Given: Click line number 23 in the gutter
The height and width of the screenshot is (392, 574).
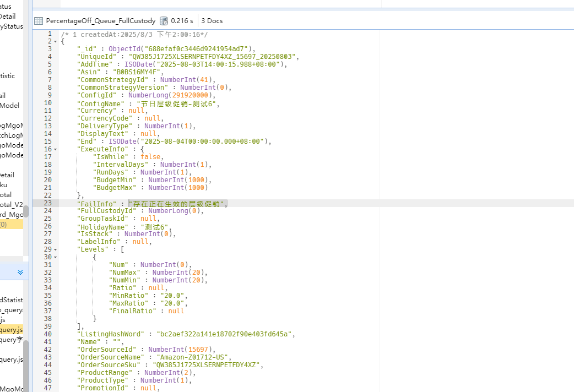Looking at the screenshot, I should 47,203.
